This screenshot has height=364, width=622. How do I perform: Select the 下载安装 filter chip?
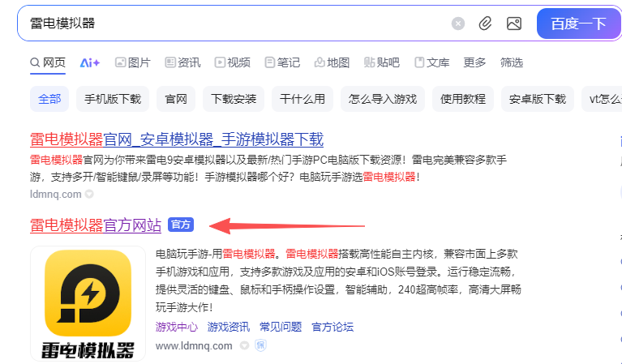pos(234,99)
